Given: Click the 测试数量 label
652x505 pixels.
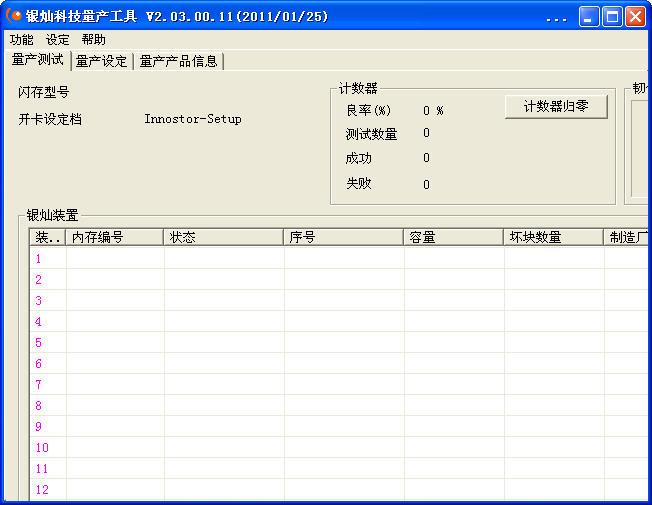Looking at the screenshot, I should pyautogui.click(x=371, y=134).
